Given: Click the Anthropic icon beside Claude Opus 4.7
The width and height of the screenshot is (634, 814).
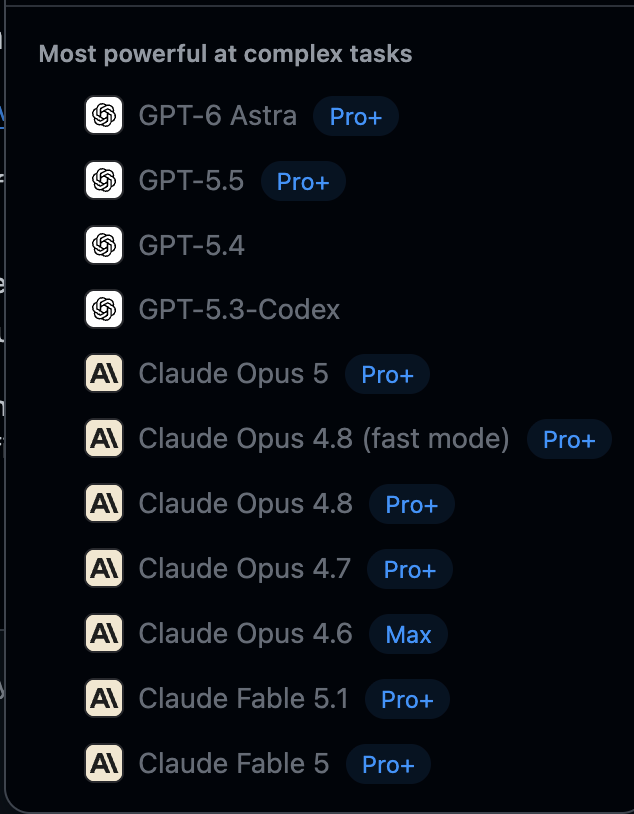Looking at the screenshot, I should 104,568.
